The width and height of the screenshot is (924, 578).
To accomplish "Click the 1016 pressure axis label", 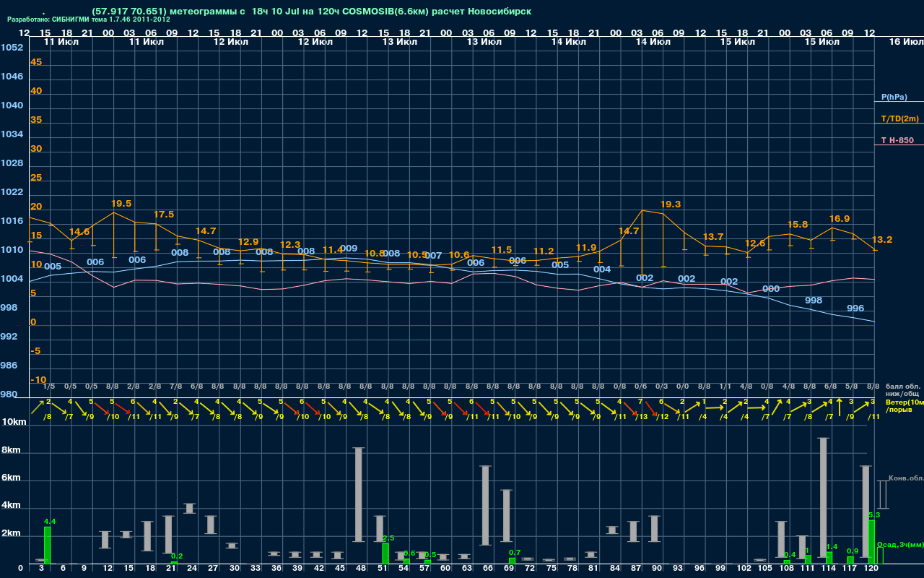I will pos(12,221).
